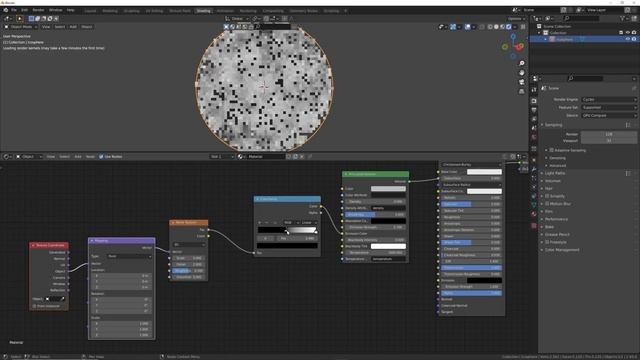Enable the Adaptive Sampling checkbox
Viewport: 640px width, 360px height.
551,150
